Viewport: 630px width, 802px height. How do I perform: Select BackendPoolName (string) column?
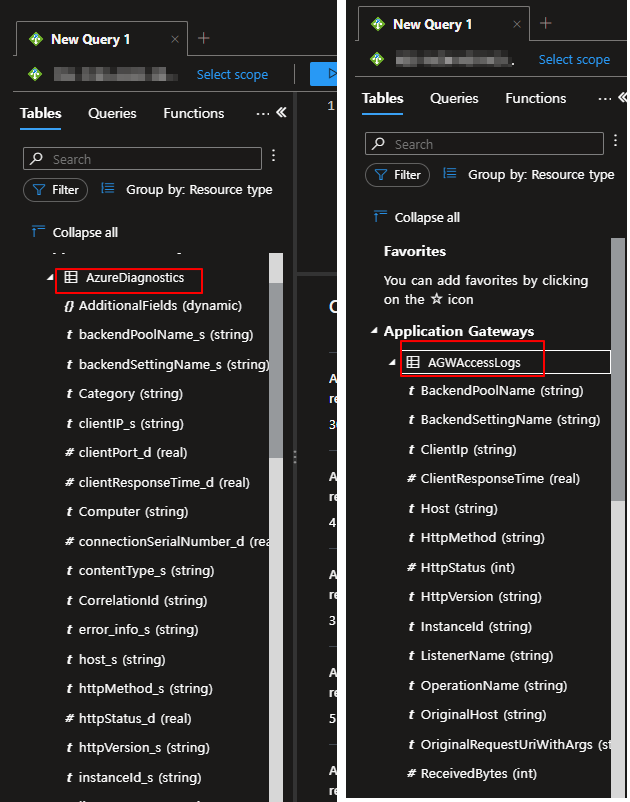point(496,391)
